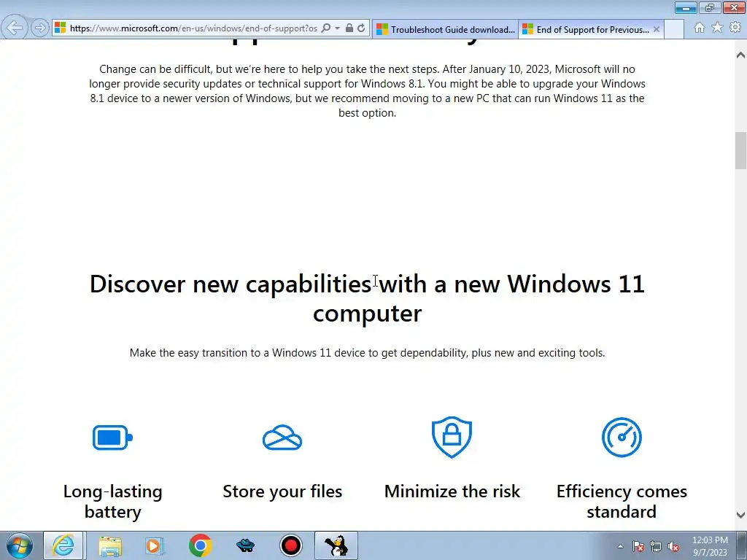Click the muted volume speaker tray icon

coord(673,547)
